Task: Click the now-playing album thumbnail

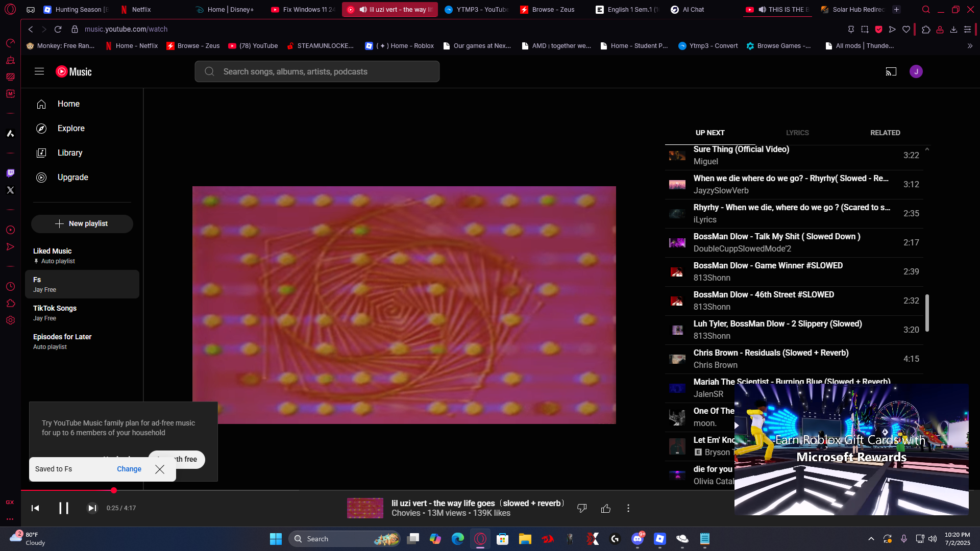Action: (365, 508)
